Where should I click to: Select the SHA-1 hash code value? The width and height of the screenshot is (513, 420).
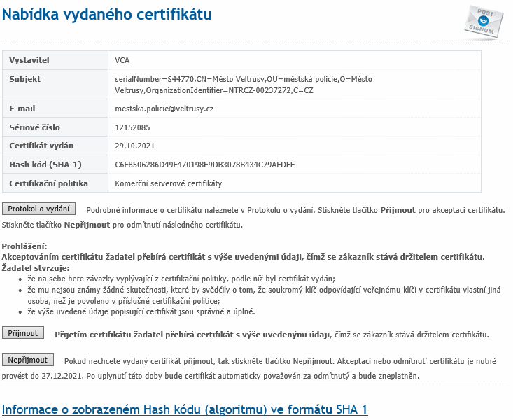tap(205, 165)
